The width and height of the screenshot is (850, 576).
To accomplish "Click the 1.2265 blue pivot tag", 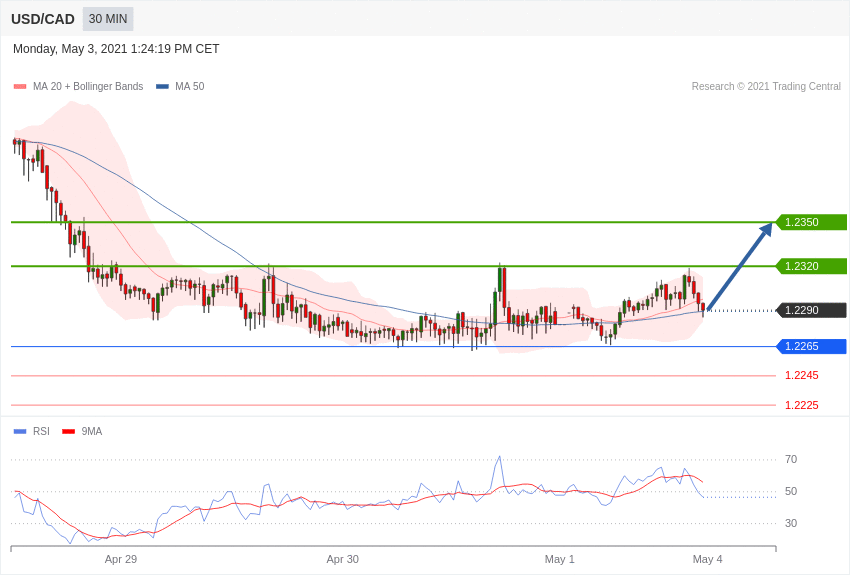I will click(811, 346).
